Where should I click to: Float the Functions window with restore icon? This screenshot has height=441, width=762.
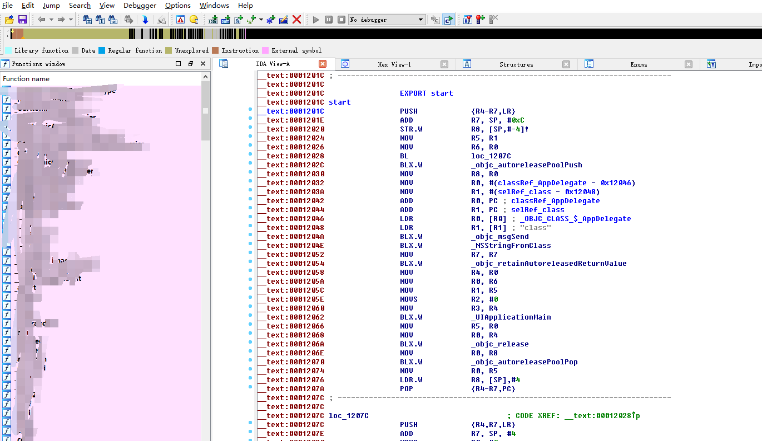[x=190, y=64]
